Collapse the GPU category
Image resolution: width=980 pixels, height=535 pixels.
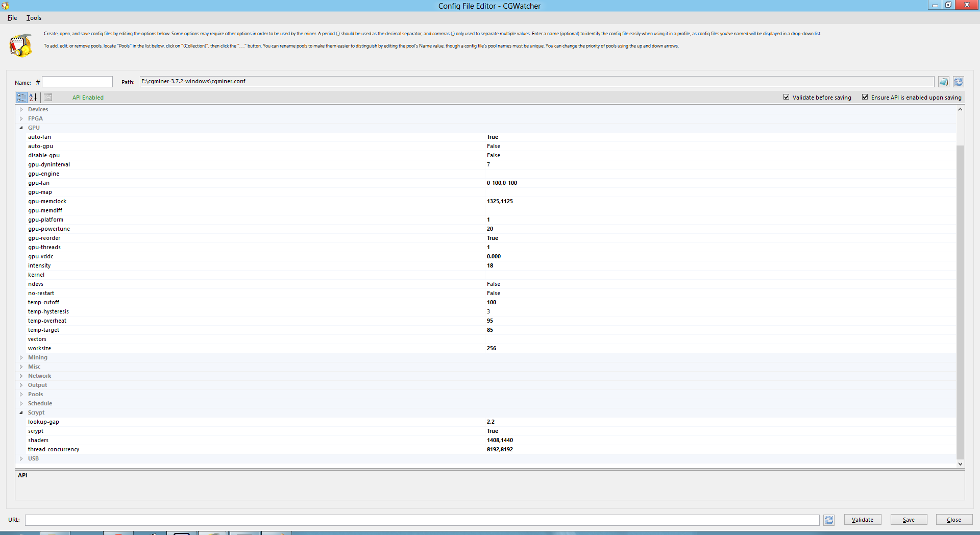(21, 128)
